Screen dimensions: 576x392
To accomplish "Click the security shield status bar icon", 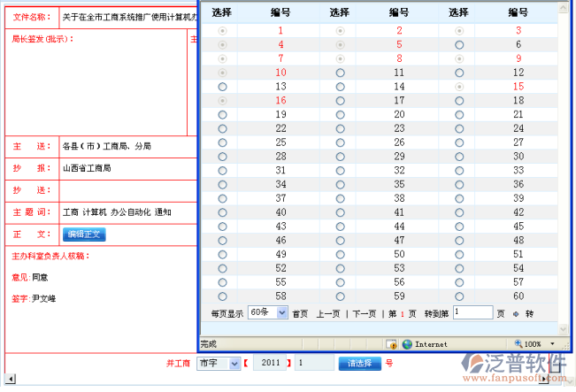I will (x=392, y=344).
